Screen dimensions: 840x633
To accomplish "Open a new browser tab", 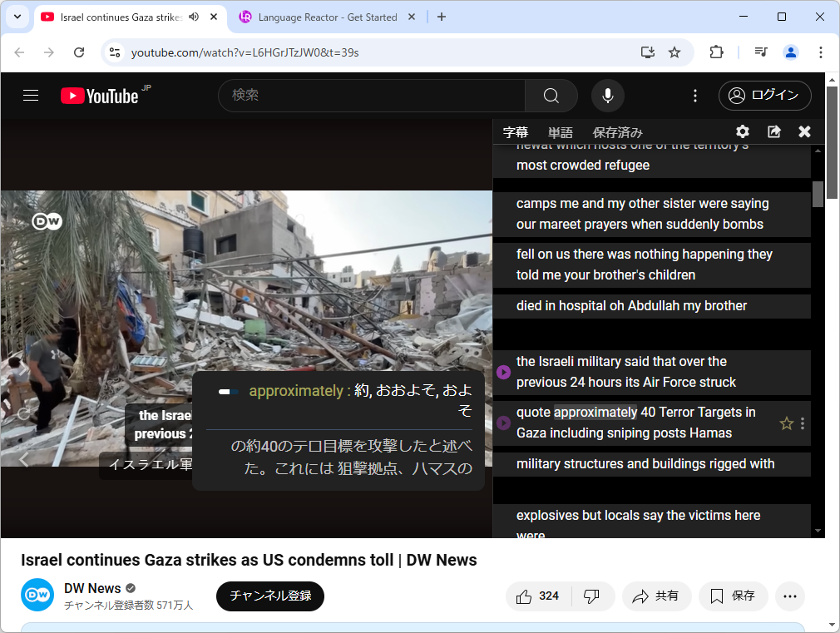I will click(442, 17).
